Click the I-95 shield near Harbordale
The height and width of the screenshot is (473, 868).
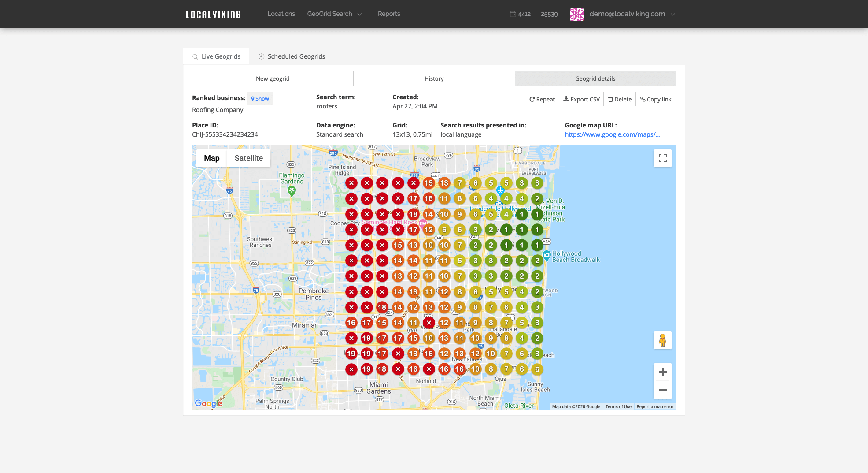477,168
